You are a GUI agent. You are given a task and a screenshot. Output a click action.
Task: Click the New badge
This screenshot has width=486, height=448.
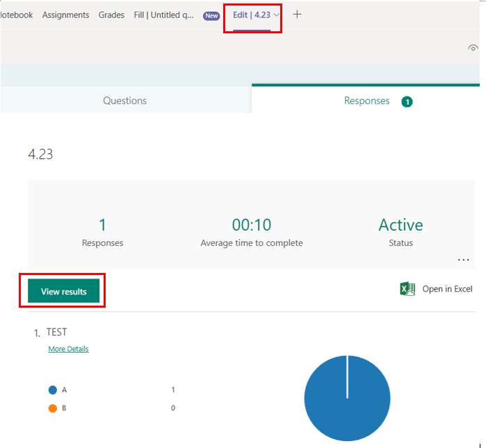pos(211,16)
